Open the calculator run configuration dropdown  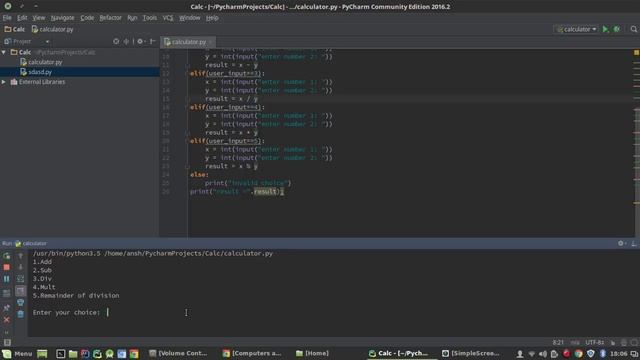[x=576, y=29]
